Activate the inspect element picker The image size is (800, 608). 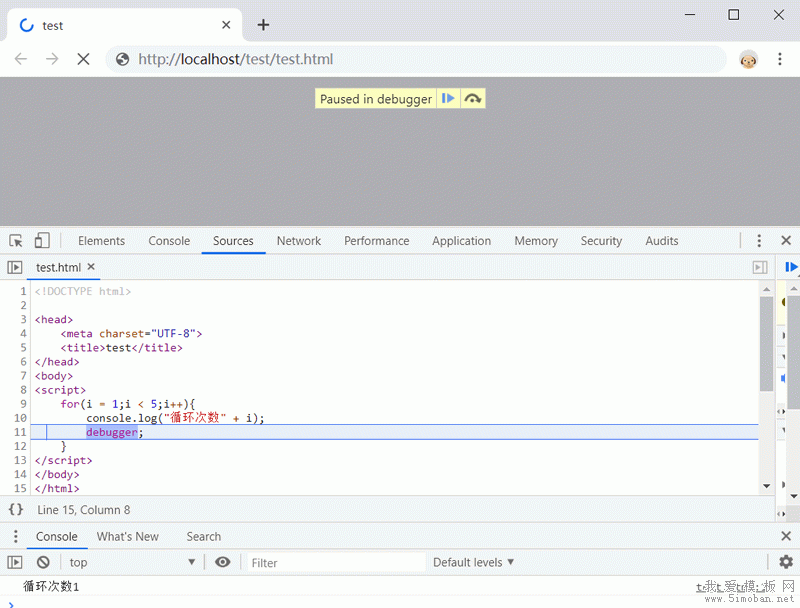click(x=16, y=241)
